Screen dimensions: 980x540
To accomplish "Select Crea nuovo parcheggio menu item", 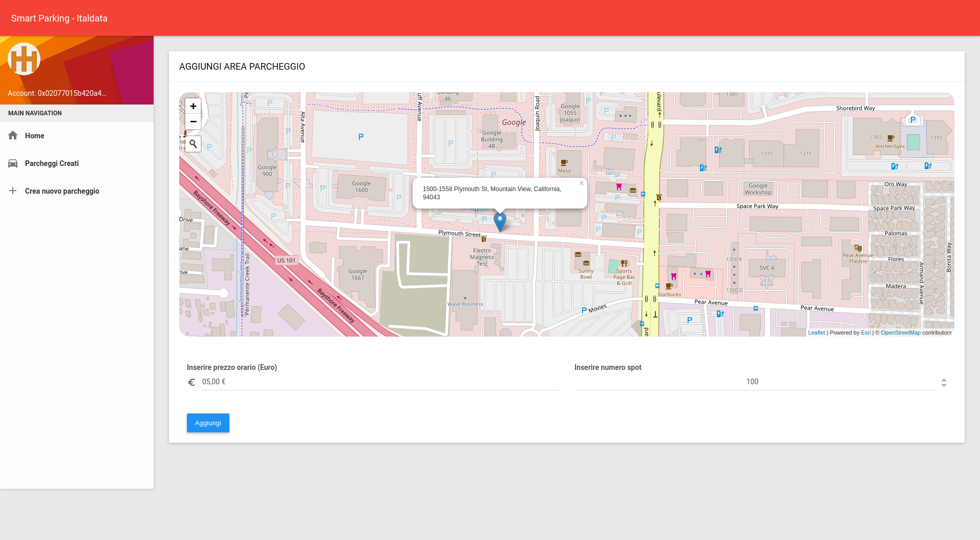I will [77, 191].
